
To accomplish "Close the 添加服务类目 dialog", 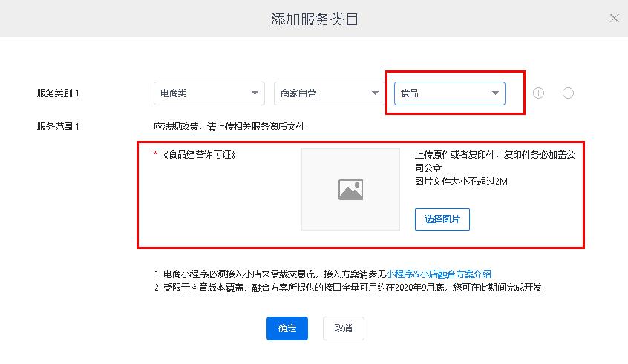I will click(614, 19).
